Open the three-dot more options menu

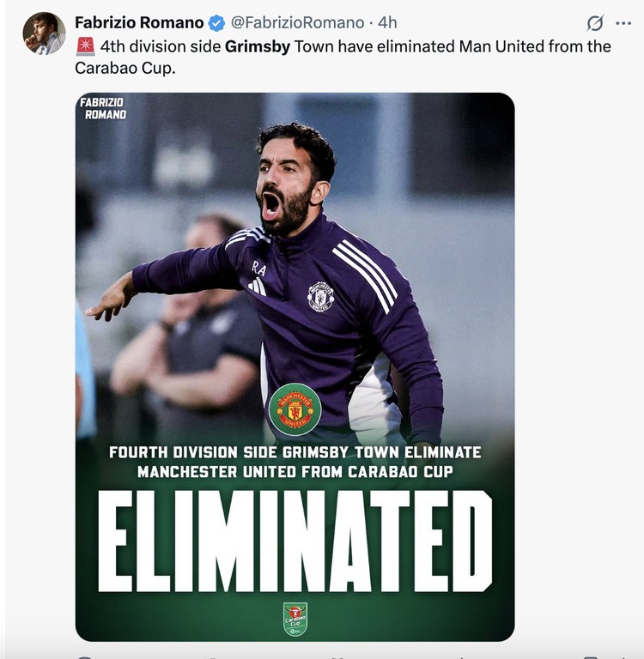[623, 23]
